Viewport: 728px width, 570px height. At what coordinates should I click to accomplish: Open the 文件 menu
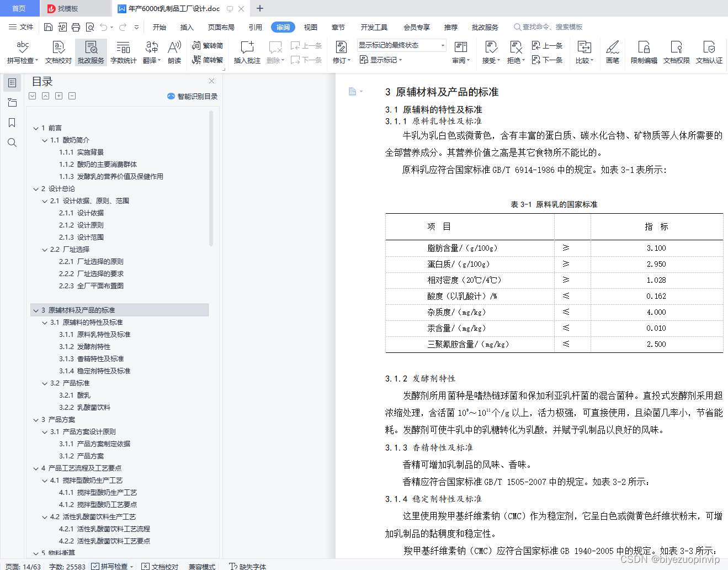pos(21,27)
